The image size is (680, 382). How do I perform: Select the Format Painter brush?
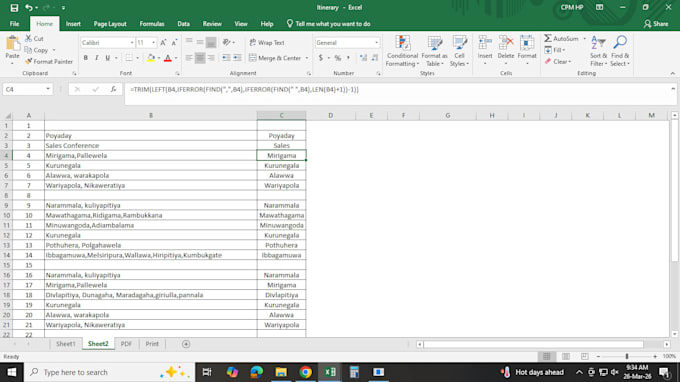click(29, 62)
